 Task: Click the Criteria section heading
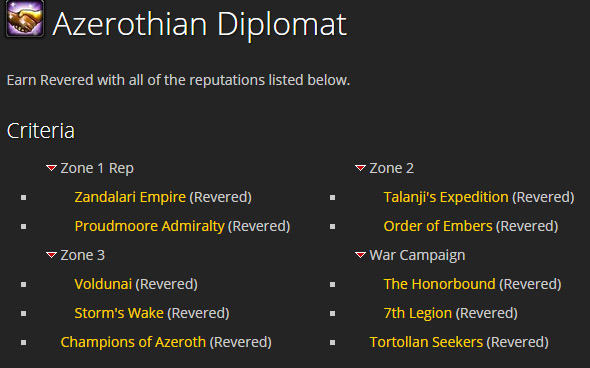41,131
